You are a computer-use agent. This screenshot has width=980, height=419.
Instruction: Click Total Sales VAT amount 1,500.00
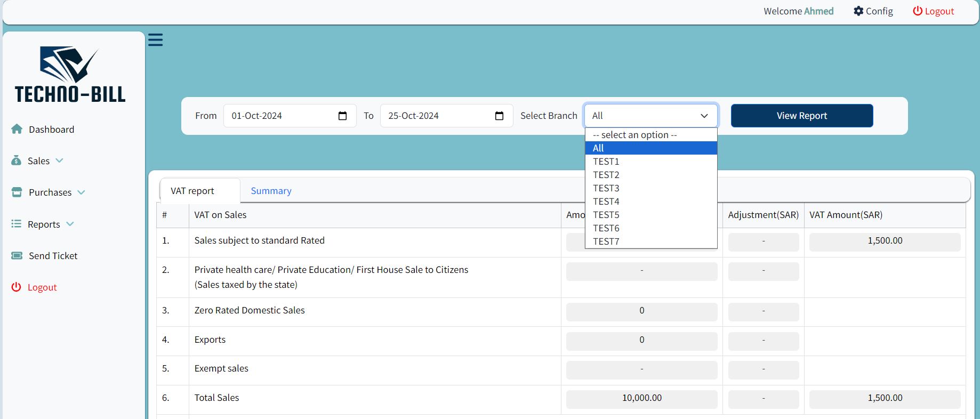(x=885, y=399)
